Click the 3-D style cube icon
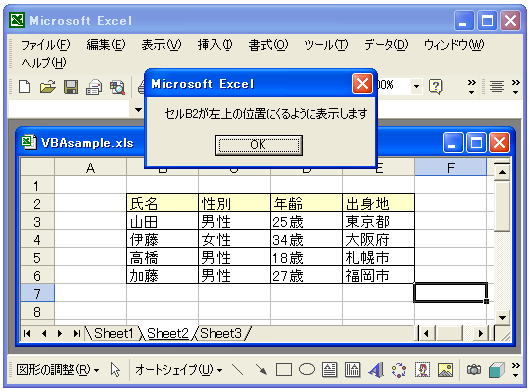Viewport: 531px width, 392px height. (x=497, y=370)
